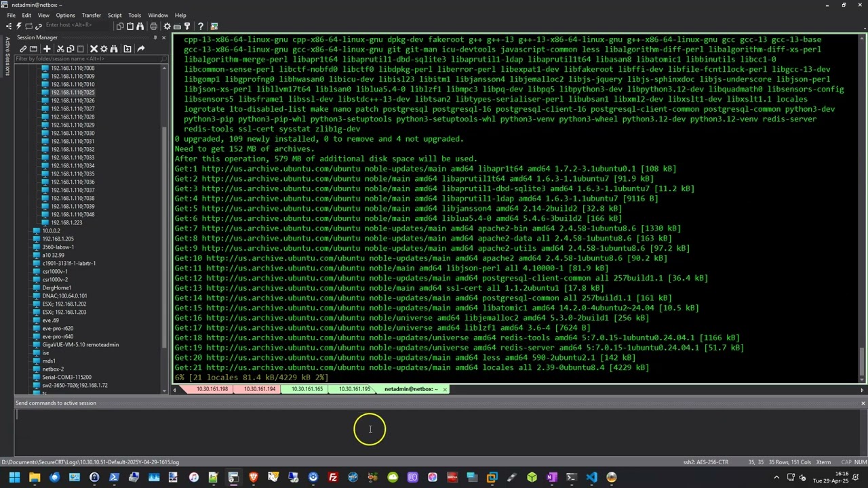Screen dimensions: 868x488
Task: Switch to the 10.30.161.194 session tab
Action: 260,389
